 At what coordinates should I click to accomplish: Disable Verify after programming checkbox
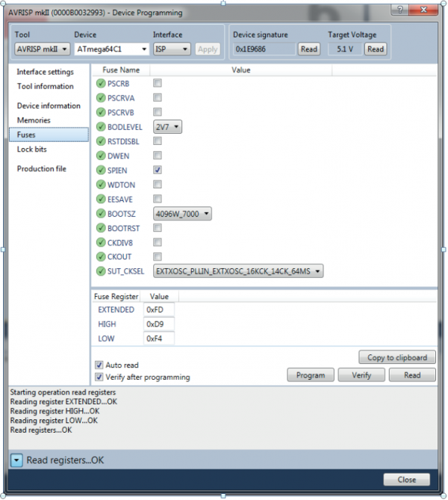(x=99, y=377)
